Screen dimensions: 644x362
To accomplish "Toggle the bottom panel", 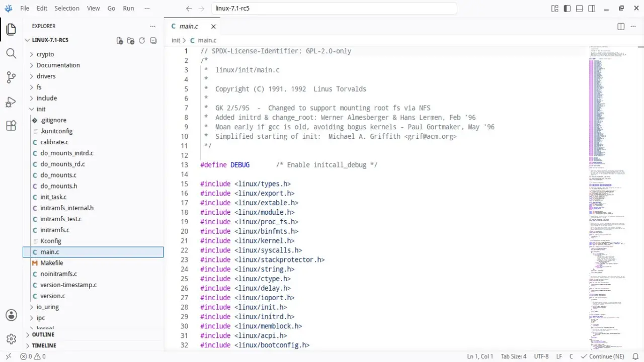I will click(580, 9).
